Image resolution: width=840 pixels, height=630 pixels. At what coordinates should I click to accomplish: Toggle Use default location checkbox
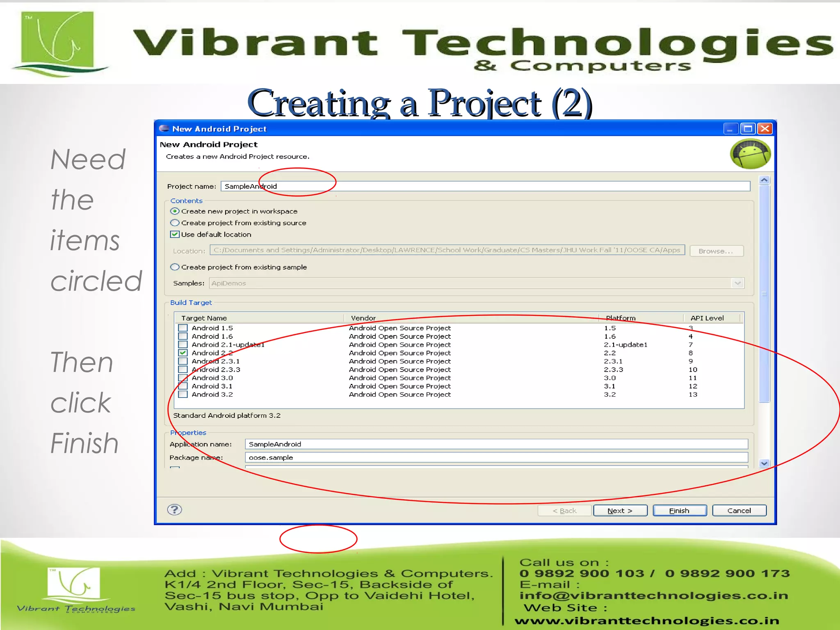[175, 234]
